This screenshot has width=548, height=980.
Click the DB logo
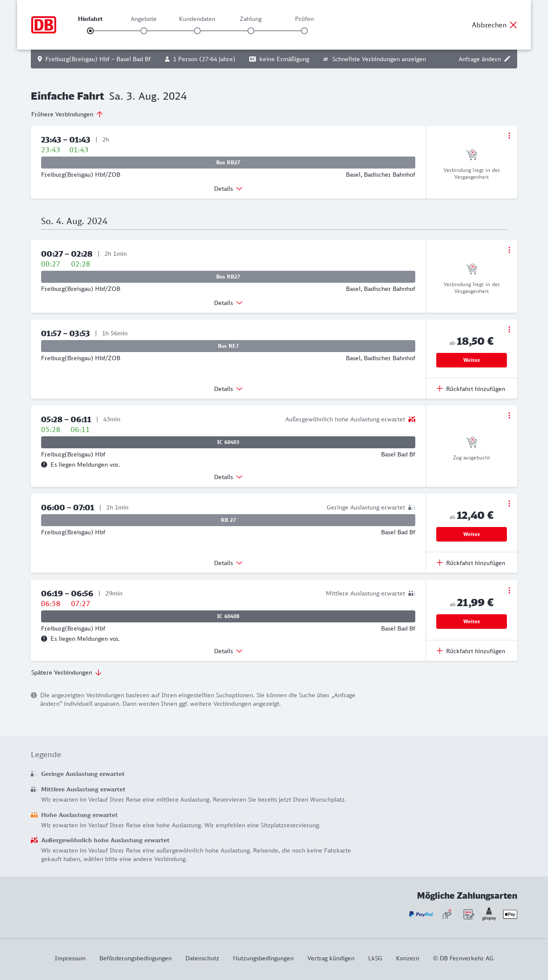(x=44, y=25)
